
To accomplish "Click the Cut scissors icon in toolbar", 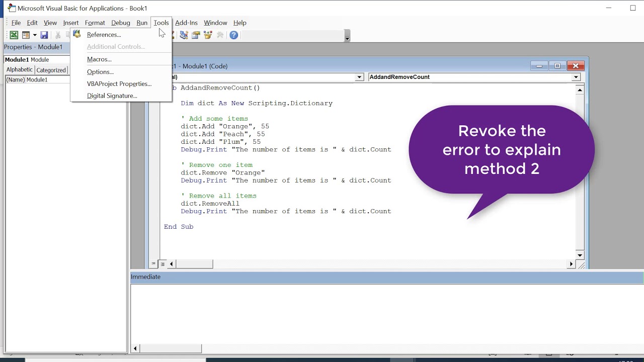I will pyautogui.click(x=58, y=35).
